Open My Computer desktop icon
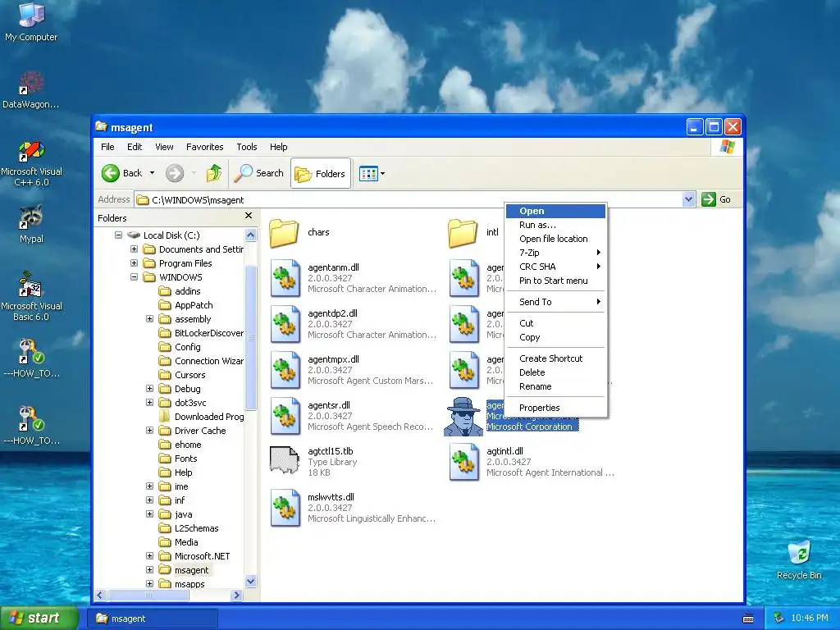The width and height of the screenshot is (840, 630). [x=31, y=21]
